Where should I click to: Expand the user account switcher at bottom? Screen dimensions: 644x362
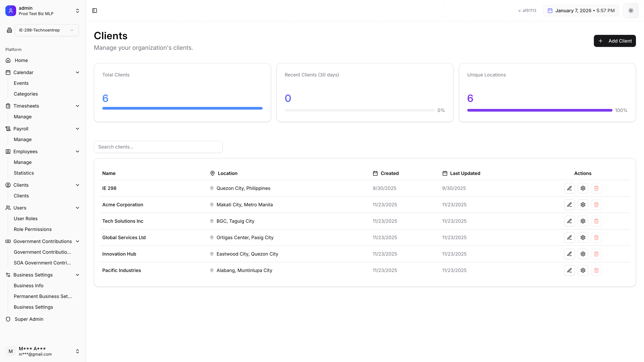[77, 351]
